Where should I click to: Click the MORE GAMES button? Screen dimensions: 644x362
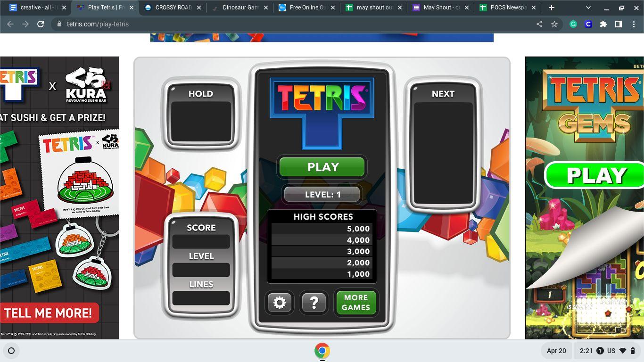click(x=356, y=303)
